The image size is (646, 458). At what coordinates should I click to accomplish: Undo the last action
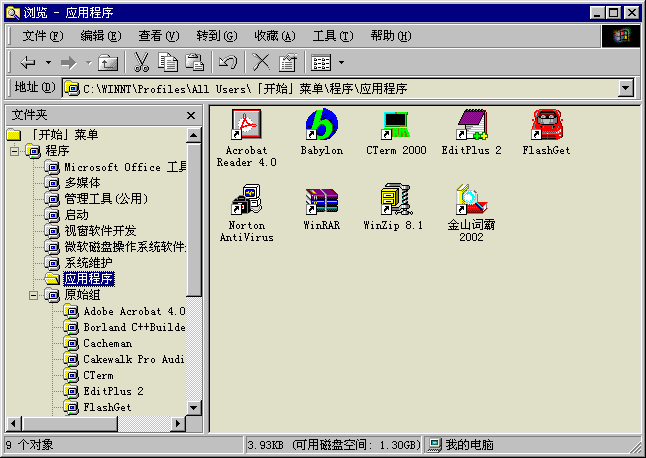click(x=228, y=63)
